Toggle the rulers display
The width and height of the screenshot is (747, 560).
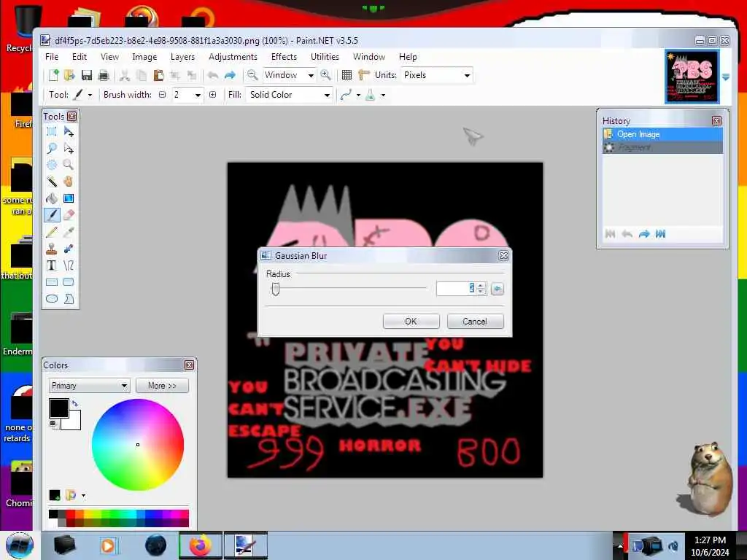point(364,75)
